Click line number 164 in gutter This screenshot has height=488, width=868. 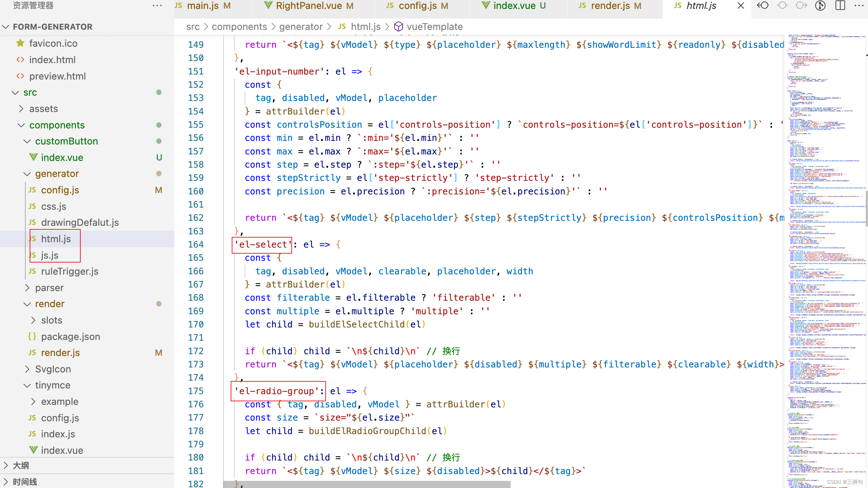196,245
